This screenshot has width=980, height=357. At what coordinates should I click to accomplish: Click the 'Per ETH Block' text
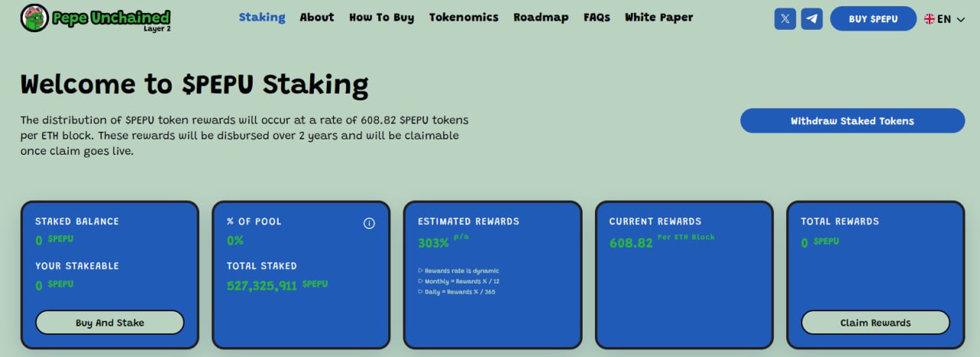(686, 237)
